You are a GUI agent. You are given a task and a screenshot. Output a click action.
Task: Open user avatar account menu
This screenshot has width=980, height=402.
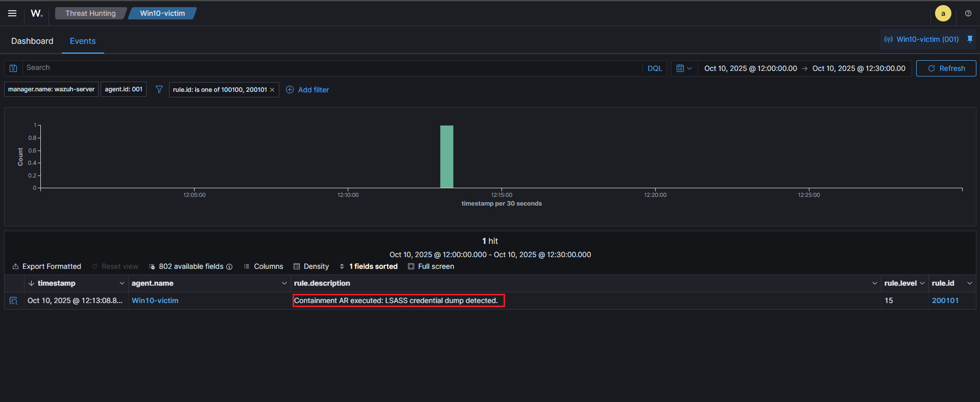point(943,13)
